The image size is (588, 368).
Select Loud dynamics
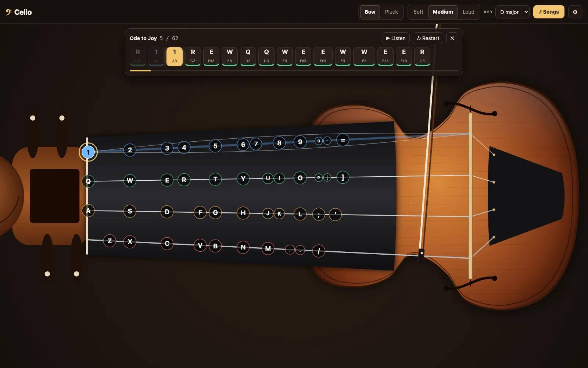pos(468,12)
